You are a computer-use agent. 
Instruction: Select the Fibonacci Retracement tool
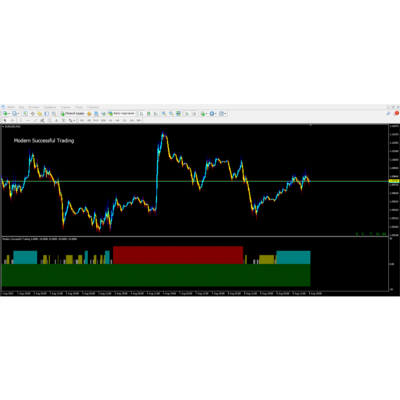(49, 120)
